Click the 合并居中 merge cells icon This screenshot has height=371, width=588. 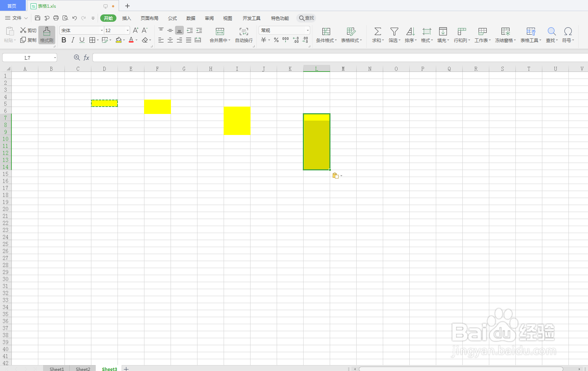coord(220,31)
